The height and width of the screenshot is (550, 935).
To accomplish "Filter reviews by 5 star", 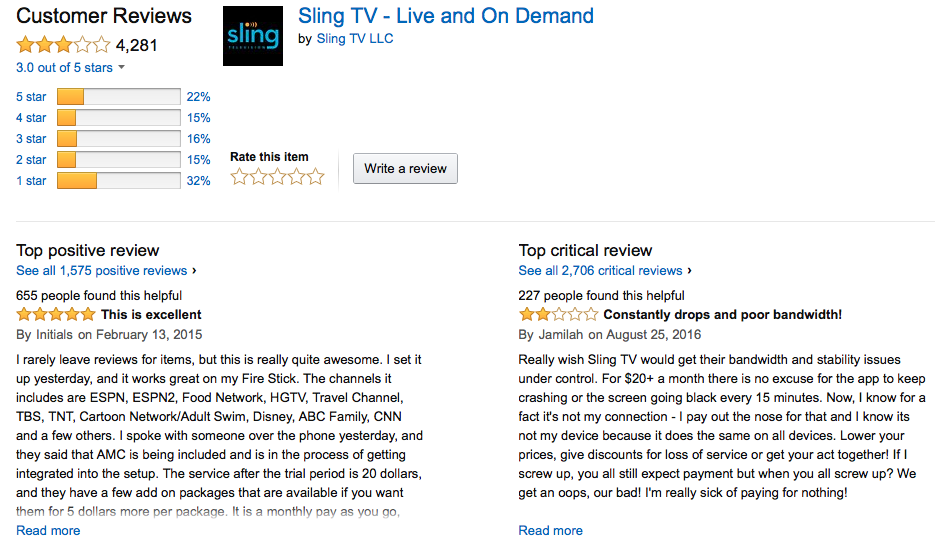I will [x=31, y=97].
